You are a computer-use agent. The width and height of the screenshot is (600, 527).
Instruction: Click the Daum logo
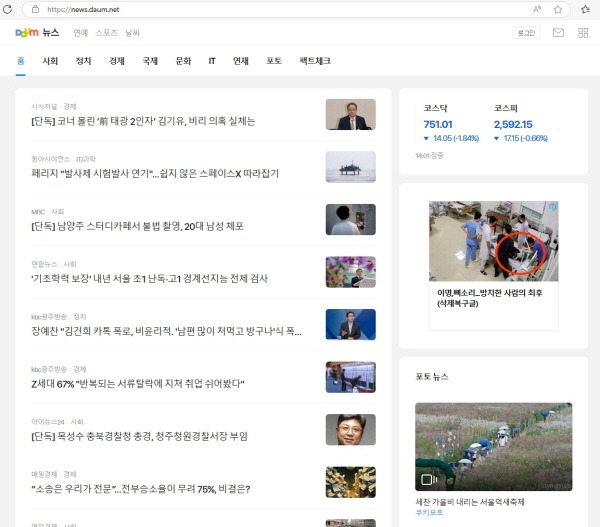pos(27,33)
